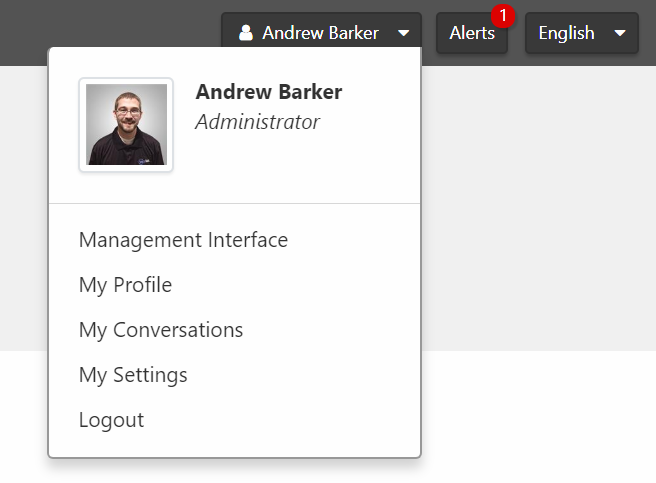Viewport: 656px width, 483px height.
Task: Click the Andrew Barker header button label
Action: tap(320, 33)
